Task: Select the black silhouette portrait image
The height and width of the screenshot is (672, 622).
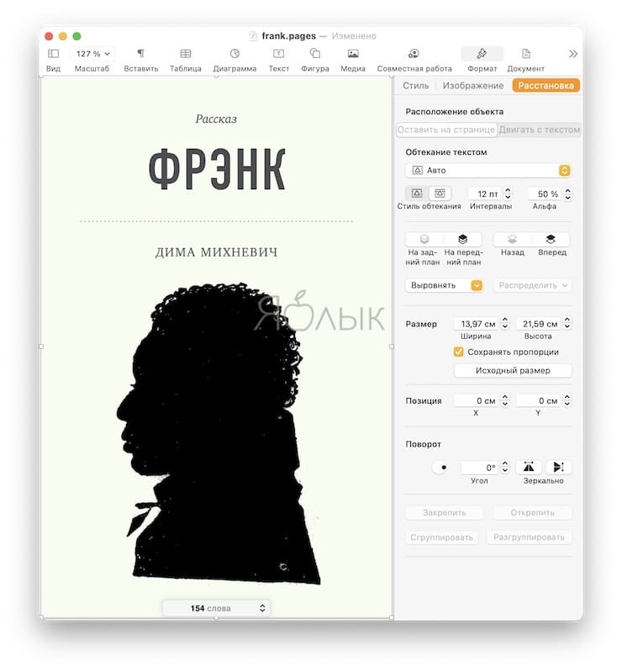Action: click(x=219, y=433)
